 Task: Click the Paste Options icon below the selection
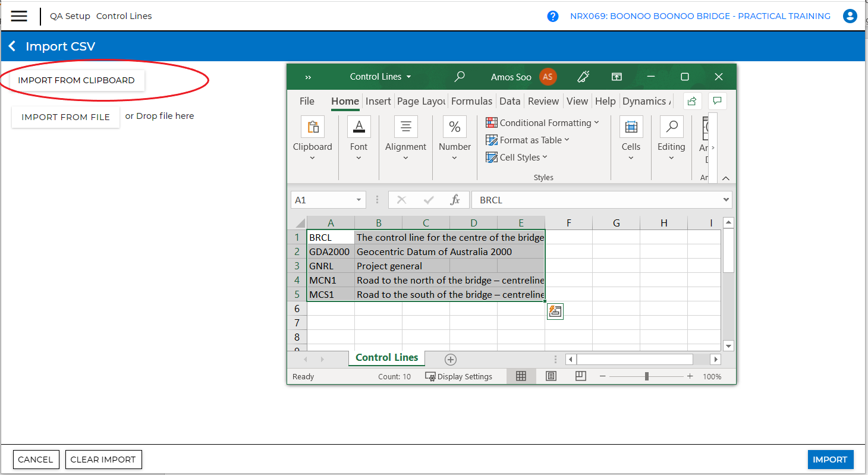(x=555, y=311)
